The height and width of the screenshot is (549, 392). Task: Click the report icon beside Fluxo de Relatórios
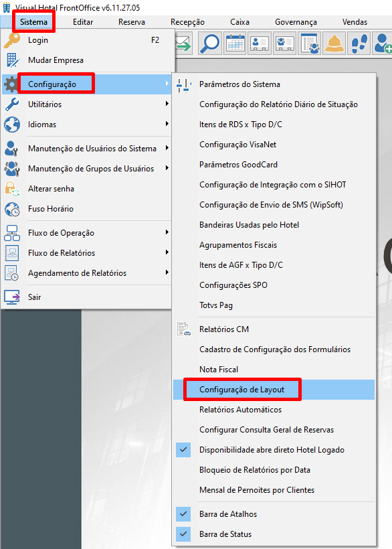tap(12, 253)
